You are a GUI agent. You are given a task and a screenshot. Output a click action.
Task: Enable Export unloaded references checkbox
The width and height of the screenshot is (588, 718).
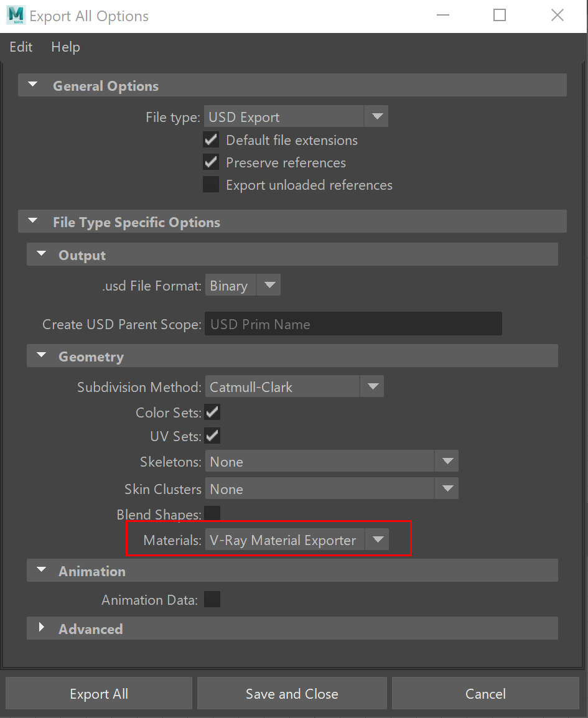[212, 185]
